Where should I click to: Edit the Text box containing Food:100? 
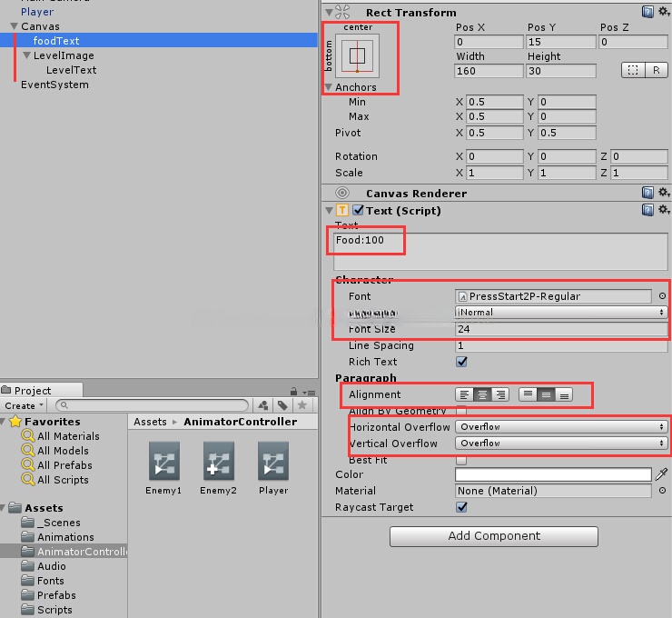coord(500,252)
